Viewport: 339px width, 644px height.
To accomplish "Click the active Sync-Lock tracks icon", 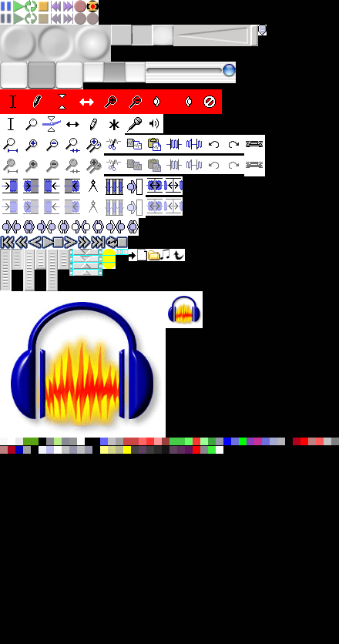I will (x=254, y=144).
